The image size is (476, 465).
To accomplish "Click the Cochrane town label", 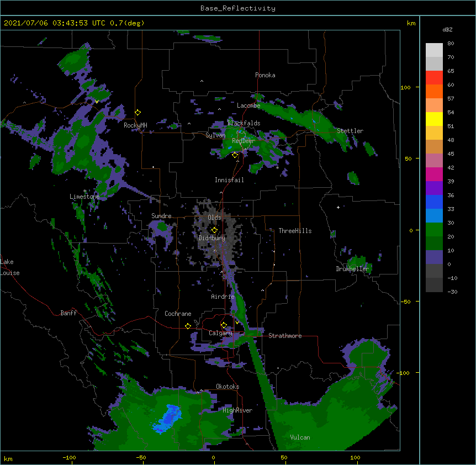I will (178, 314).
